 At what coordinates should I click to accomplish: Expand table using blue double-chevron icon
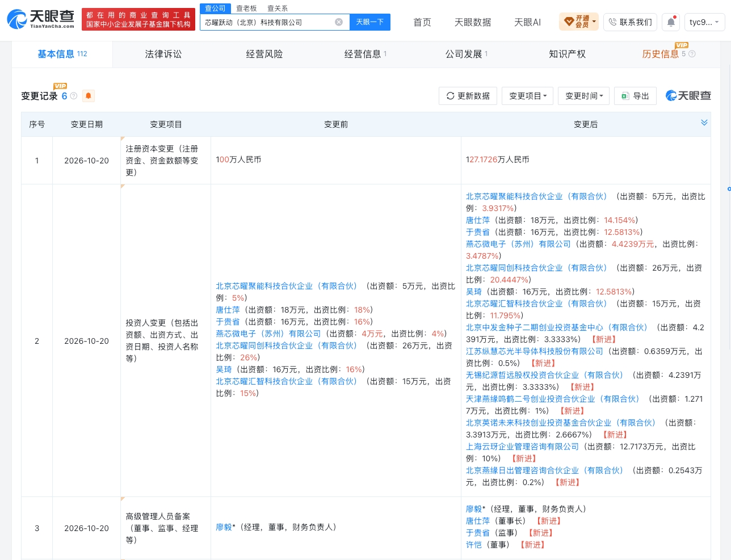704,123
